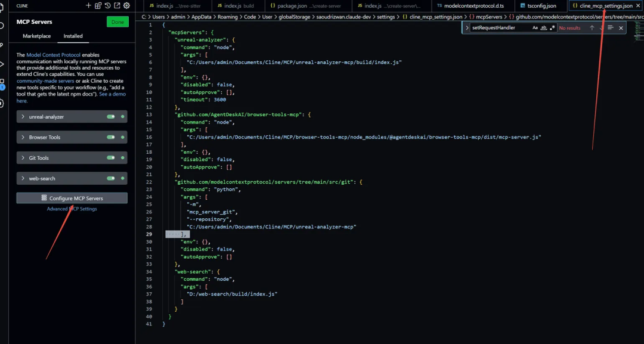The height and width of the screenshot is (344, 644).
Task: Click line number 29 in the gutter
Action: pos(148,234)
